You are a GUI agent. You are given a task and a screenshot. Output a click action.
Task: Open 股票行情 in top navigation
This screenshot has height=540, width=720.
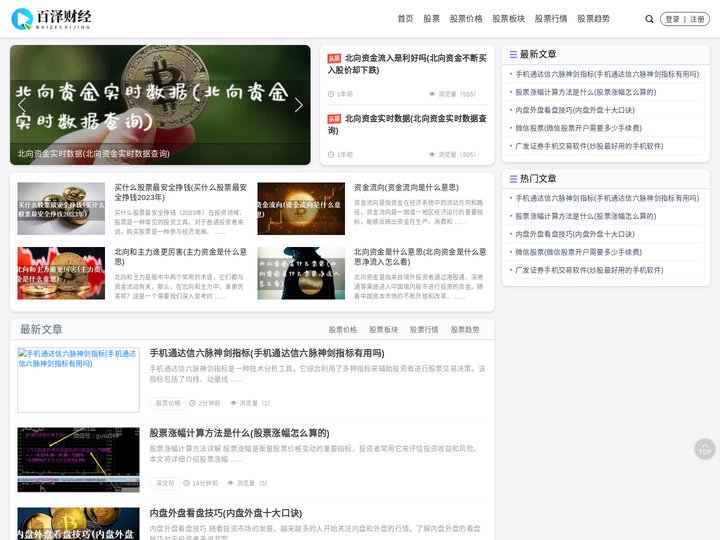pyautogui.click(x=551, y=19)
